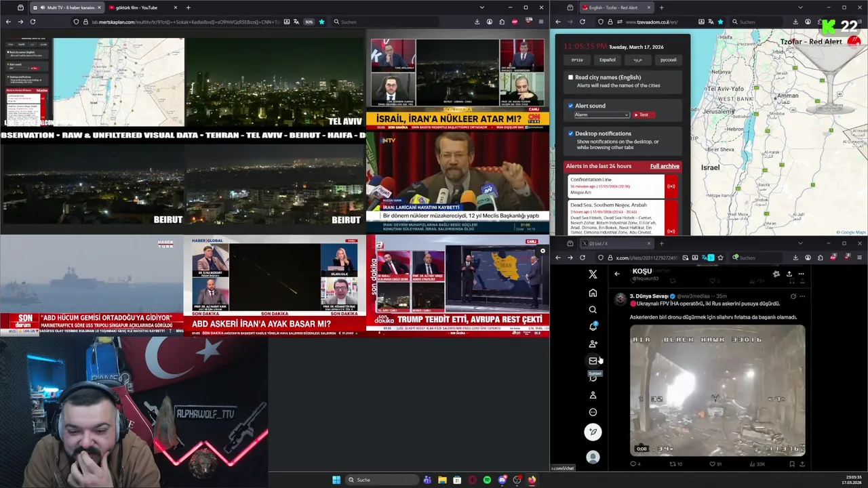Viewport: 868px width, 488px height.
Task: Open more options on 3. Dünya Savaşı tweet
Action: [x=802, y=296]
